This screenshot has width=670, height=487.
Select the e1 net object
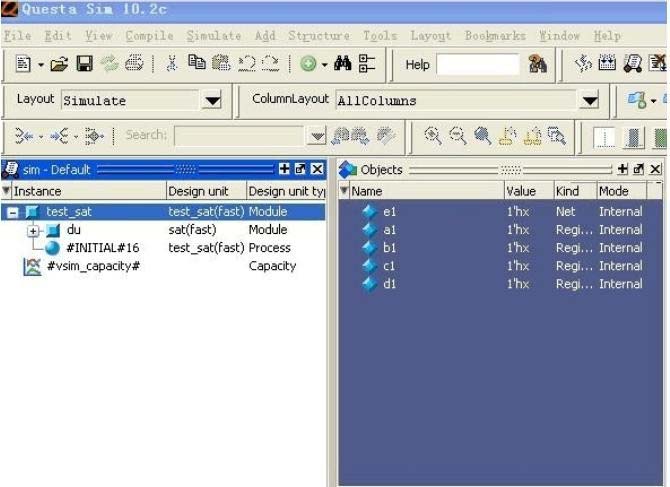(x=500, y=211)
